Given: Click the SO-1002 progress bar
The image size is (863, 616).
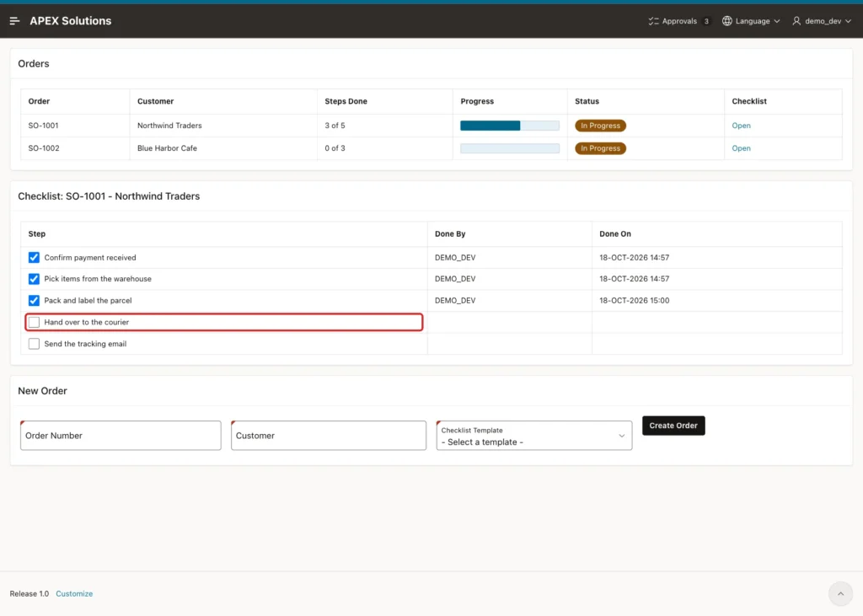Looking at the screenshot, I should point(510,148).
